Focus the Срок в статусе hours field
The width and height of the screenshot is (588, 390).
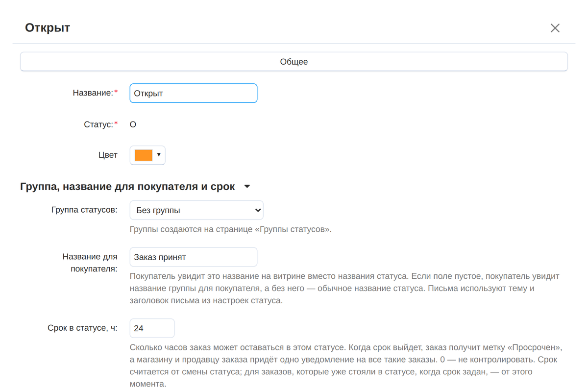[x=152, y=328]
